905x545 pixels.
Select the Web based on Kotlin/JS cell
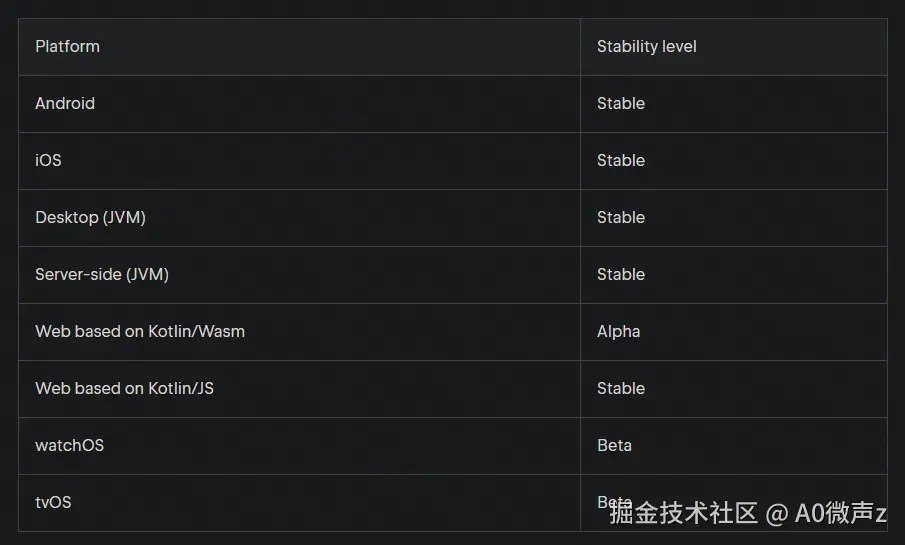tap(124, 388)
